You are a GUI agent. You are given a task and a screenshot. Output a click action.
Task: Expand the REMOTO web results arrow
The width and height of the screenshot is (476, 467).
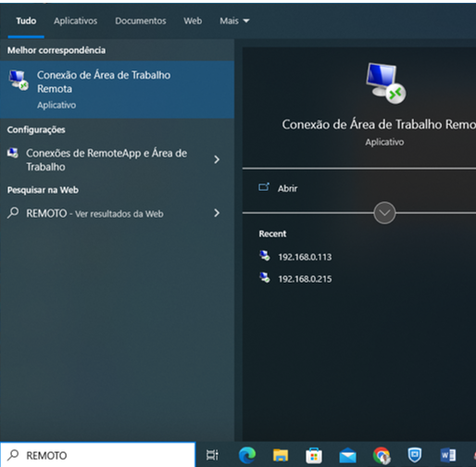pyautogui.click(x=217, y=213)
